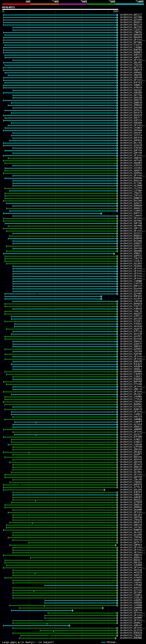Image resolution: width=146 pixels, height=644 pixels.
Task: Click the Large gaps legend text
Action: (10, 642)
